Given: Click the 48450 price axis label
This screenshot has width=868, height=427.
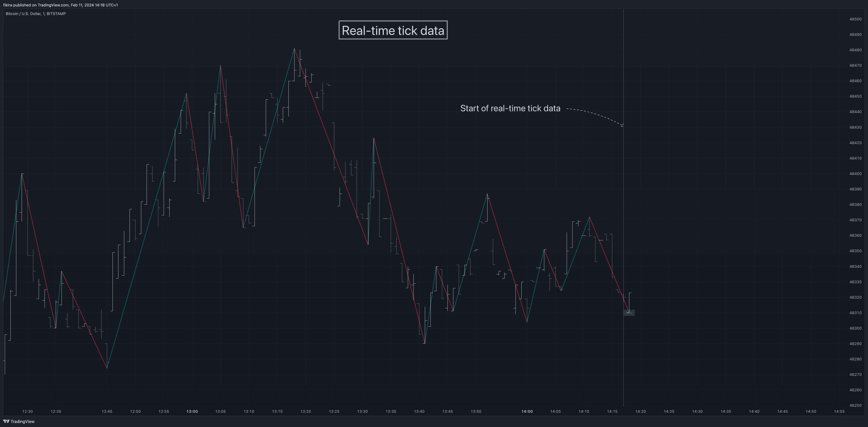Looking at the screenshot, I should coord(856,96).
